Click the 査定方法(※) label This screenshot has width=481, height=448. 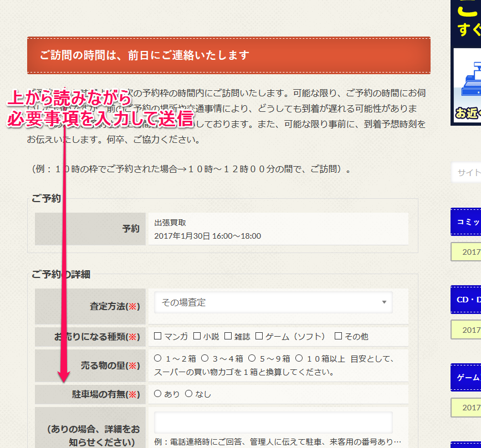coord(115,306)
